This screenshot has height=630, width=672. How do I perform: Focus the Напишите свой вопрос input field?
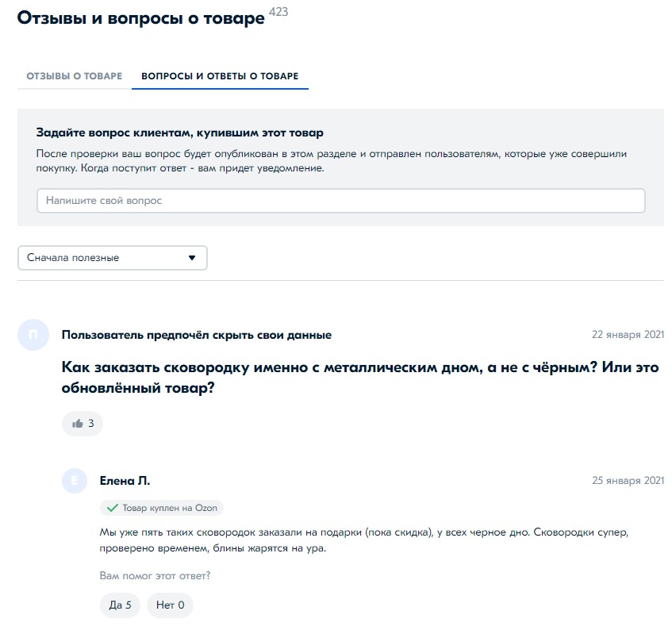click(340, 201)
